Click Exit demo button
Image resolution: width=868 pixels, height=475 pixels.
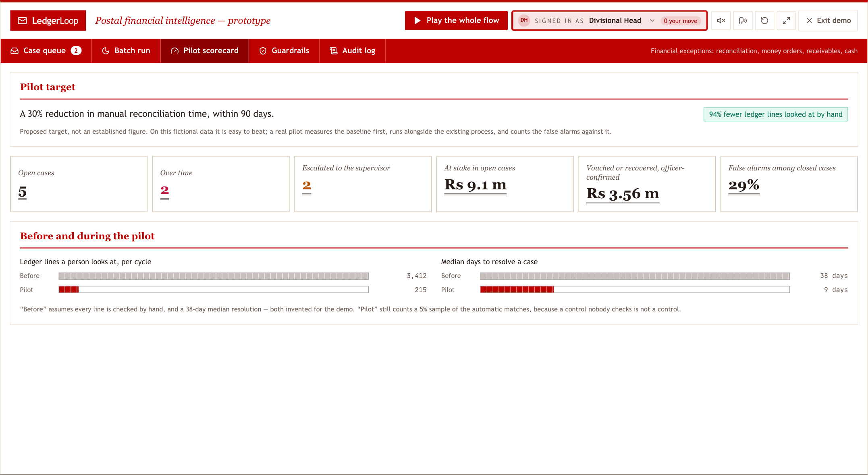828,21
